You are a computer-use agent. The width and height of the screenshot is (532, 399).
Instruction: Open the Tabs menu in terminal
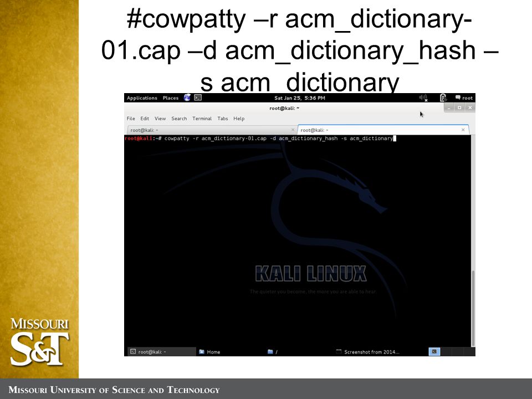point(223,119)
